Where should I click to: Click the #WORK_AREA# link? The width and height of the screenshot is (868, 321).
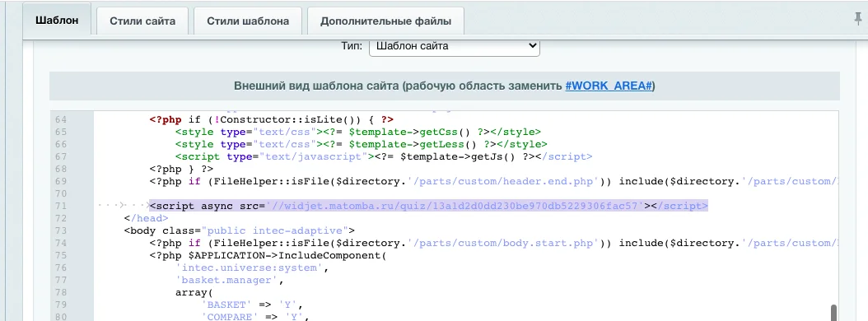(x=609, y=86)
